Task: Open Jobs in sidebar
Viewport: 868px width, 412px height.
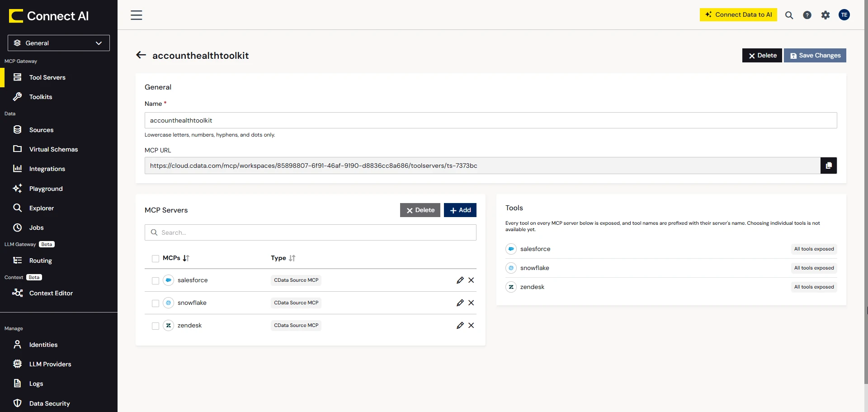Action: point(59,227)
